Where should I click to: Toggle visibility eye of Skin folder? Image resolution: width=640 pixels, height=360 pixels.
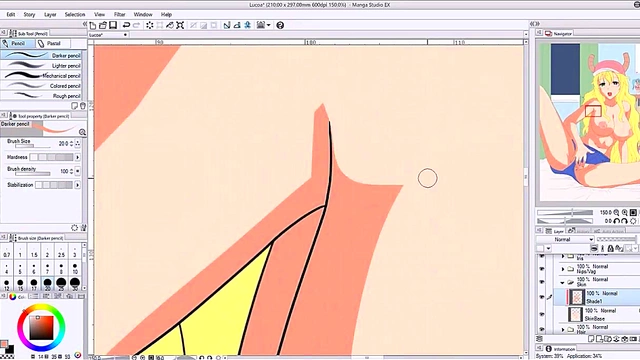(x=542, y=282)
